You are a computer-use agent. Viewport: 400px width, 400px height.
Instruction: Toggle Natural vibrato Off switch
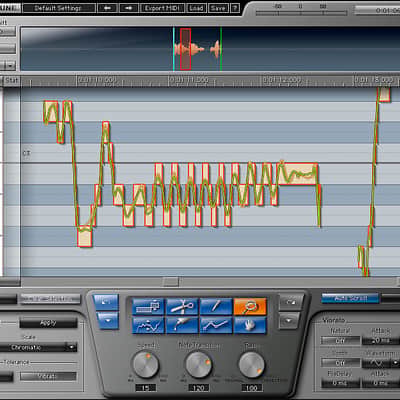[x=340, y=341]
